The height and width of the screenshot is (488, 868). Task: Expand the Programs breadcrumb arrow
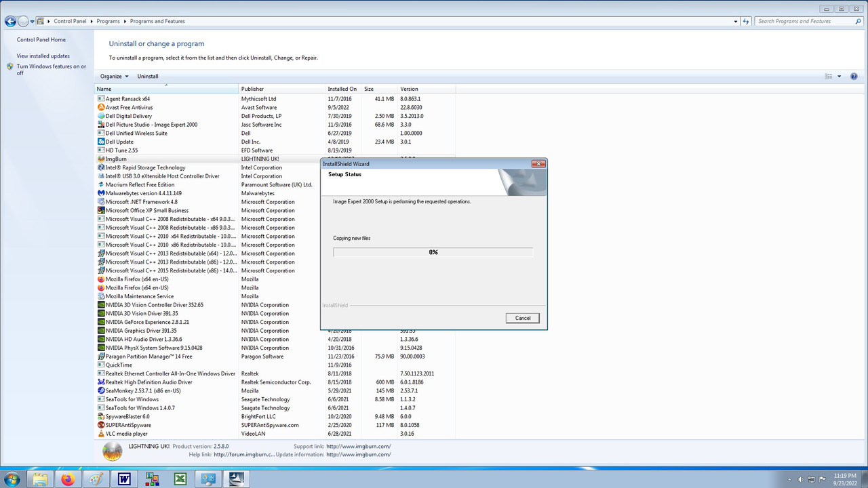click(125, 21)
